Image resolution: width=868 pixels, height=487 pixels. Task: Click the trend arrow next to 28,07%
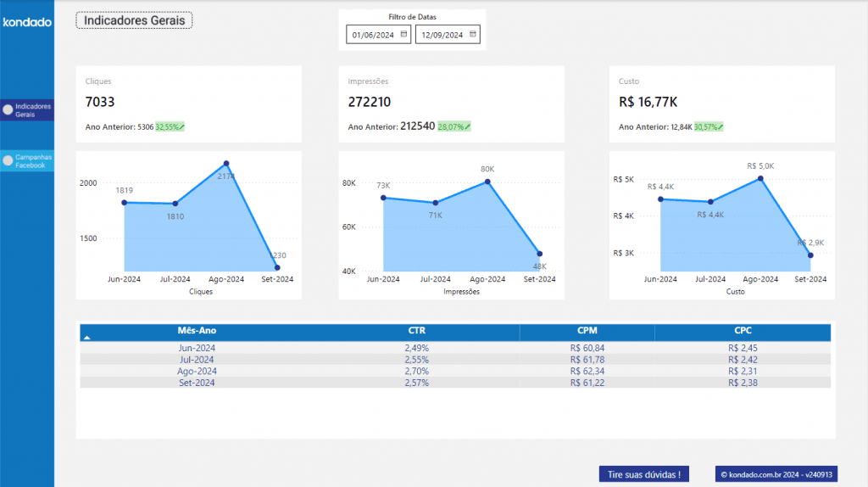(x=467, y=127)
